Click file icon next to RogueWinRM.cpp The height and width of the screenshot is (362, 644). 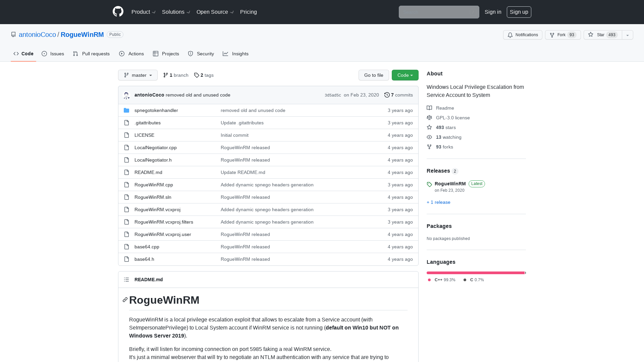126,185
